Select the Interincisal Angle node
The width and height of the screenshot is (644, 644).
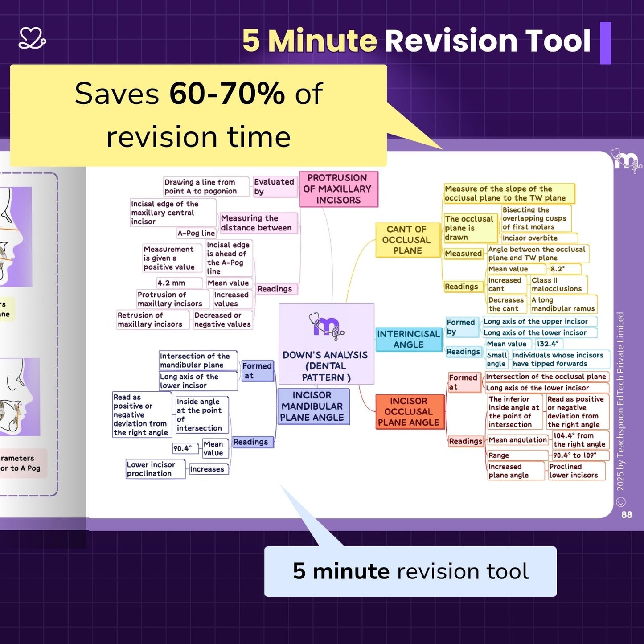click(x=408, y=339)
